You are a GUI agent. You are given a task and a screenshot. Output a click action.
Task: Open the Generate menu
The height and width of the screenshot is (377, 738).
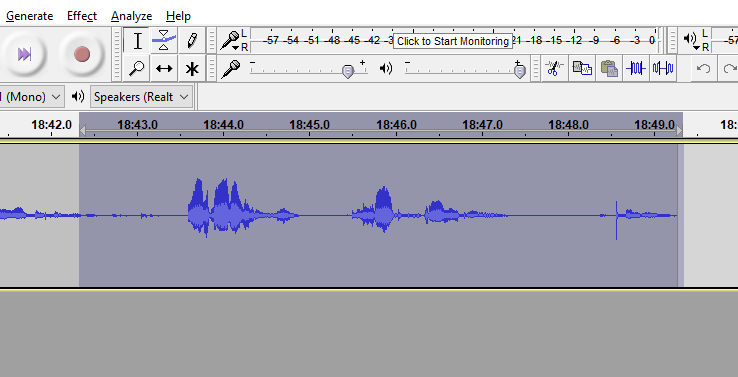click(29, 16)
